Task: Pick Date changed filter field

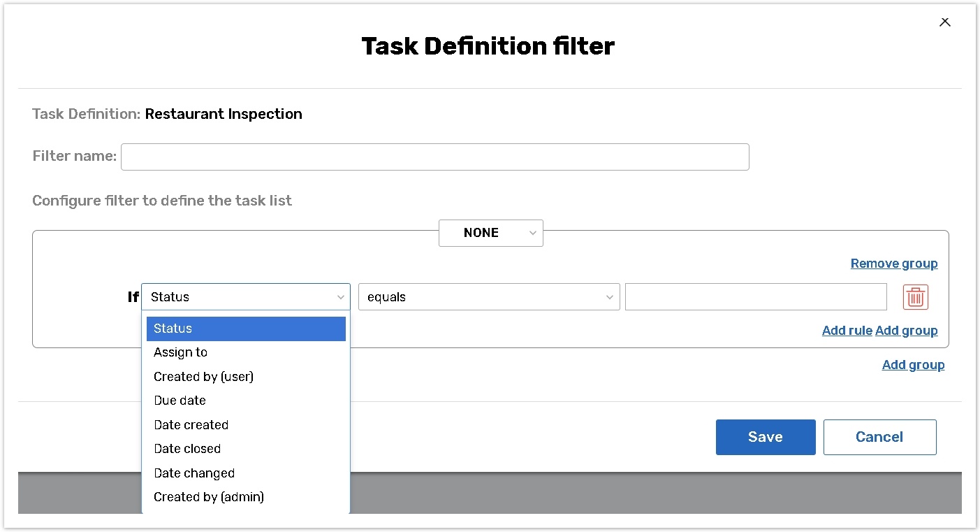Action: (x=194, y=473)
